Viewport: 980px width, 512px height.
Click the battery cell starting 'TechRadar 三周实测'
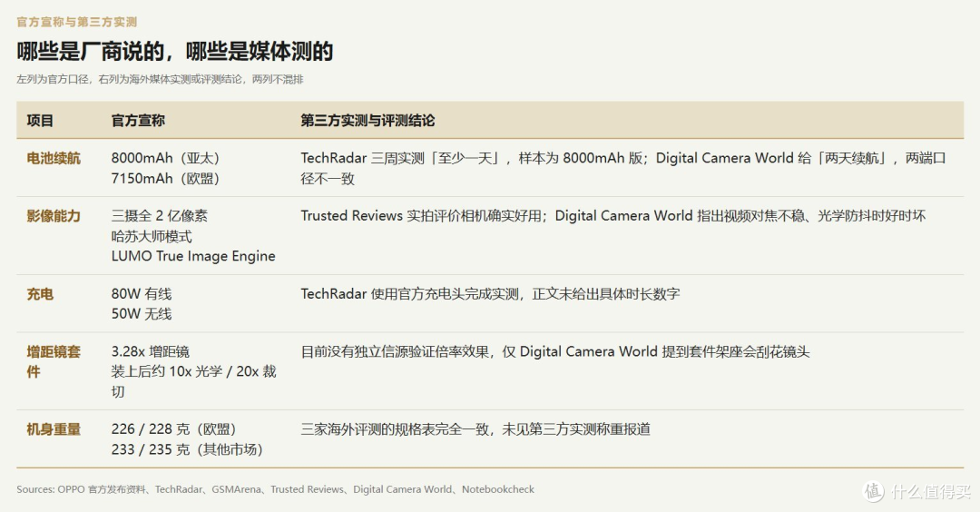click(x=623, y=168)
